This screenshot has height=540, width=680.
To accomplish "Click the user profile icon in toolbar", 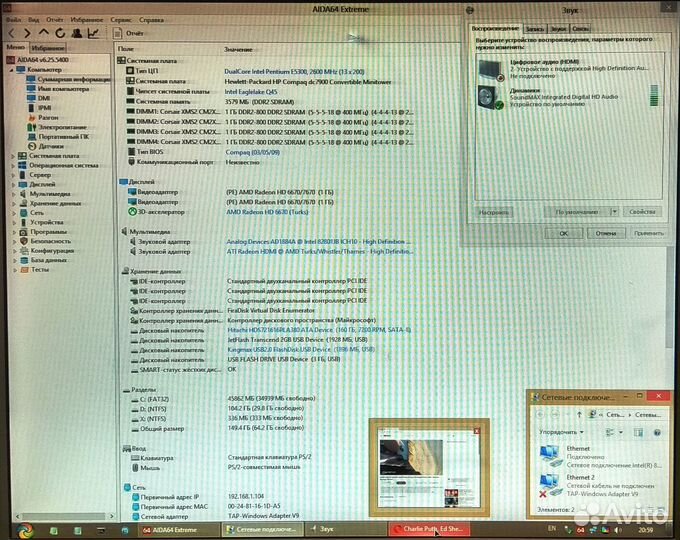I will [76, 33].
